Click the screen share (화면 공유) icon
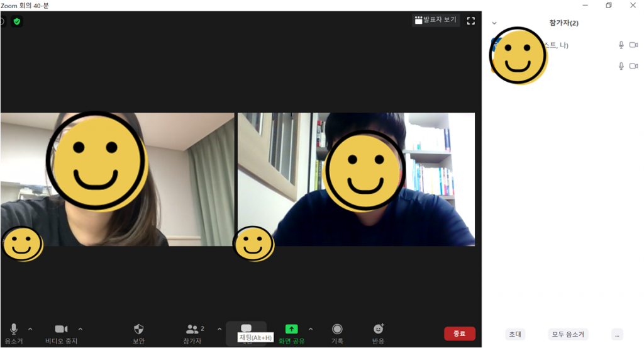644x348 pixels. [x=291, y=329]
